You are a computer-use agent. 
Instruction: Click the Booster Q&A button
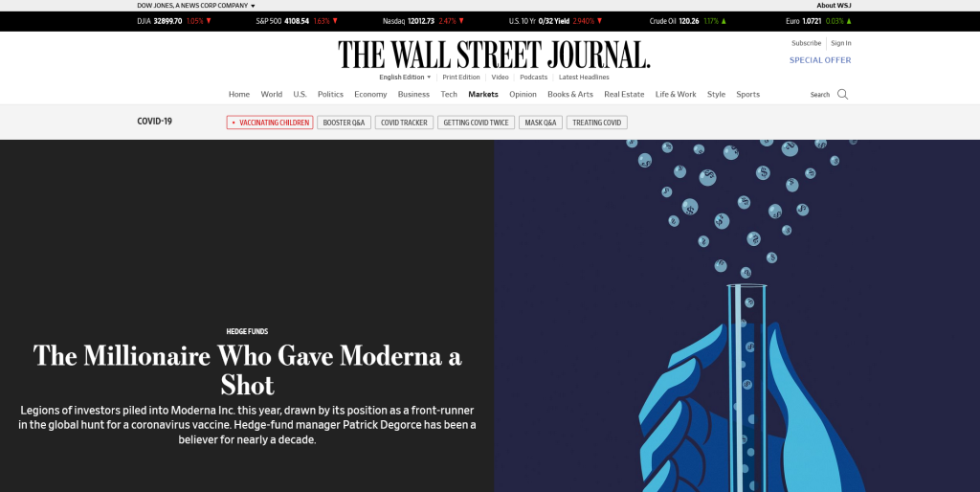344,123
